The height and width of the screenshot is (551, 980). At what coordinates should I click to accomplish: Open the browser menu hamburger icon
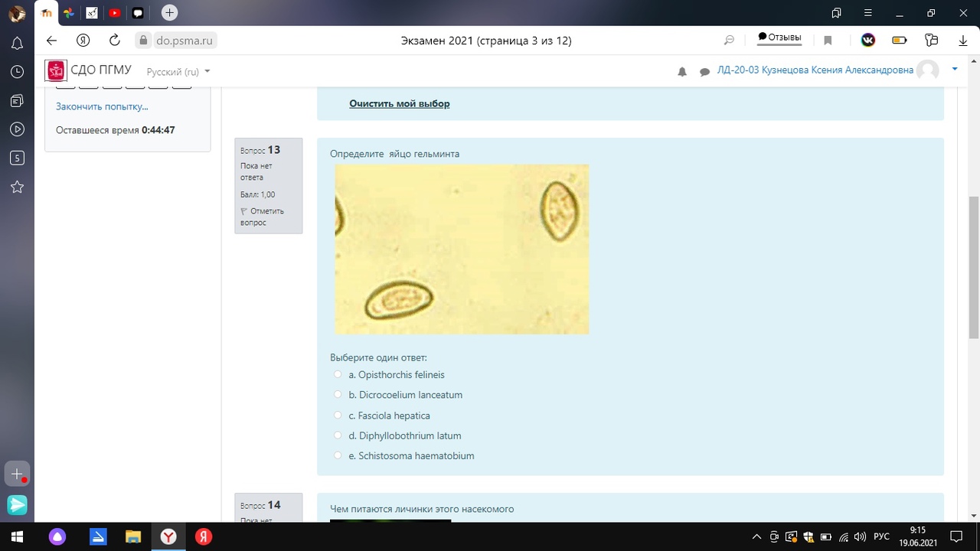pyautogui.click(x=867, y=12)
